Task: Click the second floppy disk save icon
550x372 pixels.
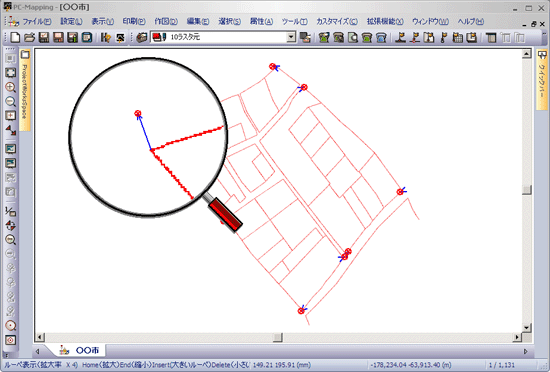Action: pos(58,37)
